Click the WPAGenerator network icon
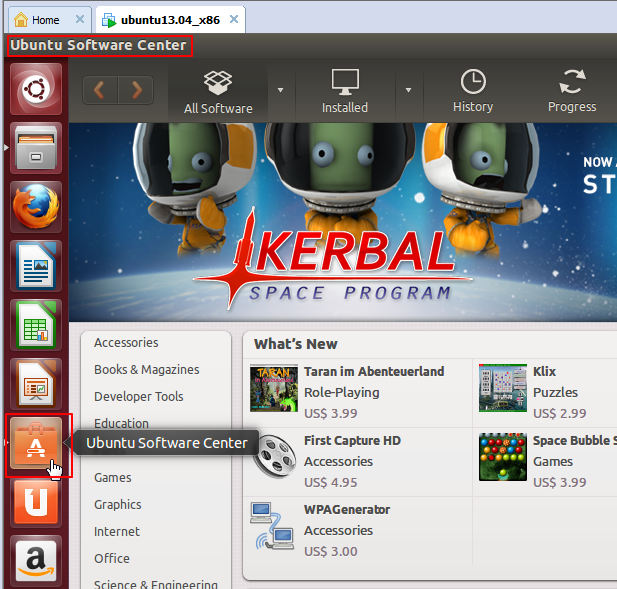The image size is (617, 589). pos(272,526)
